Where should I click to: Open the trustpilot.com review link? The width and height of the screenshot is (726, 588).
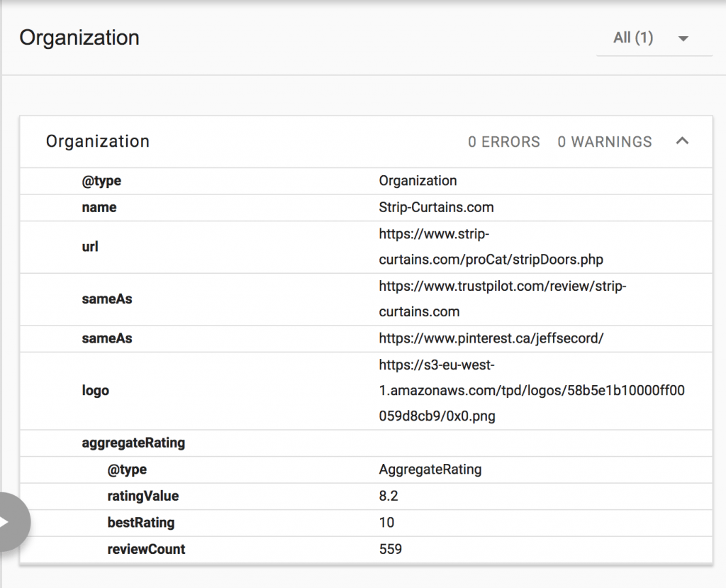pos(503,299)
